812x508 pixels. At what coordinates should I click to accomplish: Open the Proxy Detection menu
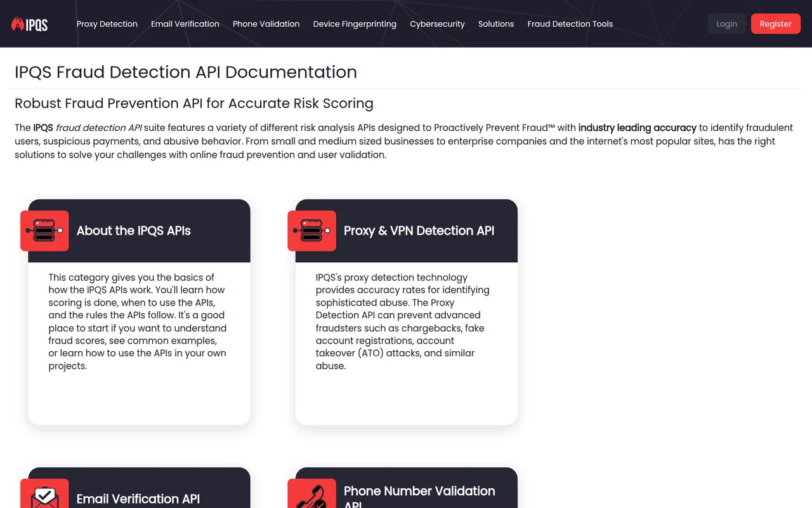[107, 24]
